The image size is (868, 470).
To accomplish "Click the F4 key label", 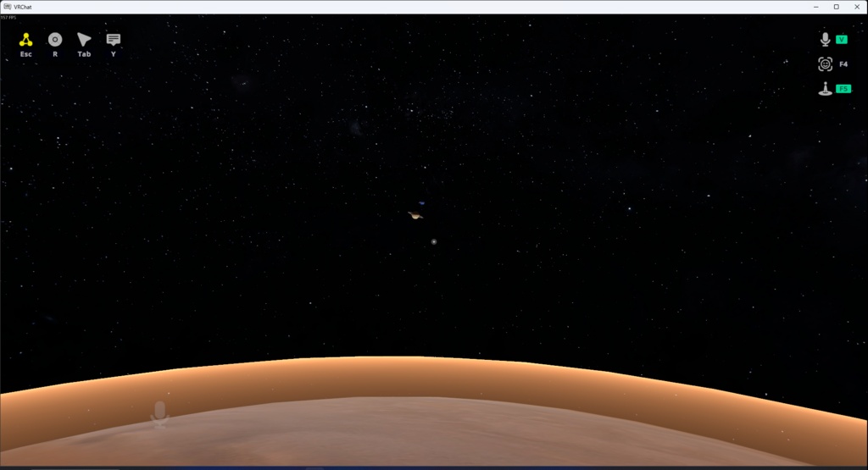I will pyautogui.click(x=843, y=64).
